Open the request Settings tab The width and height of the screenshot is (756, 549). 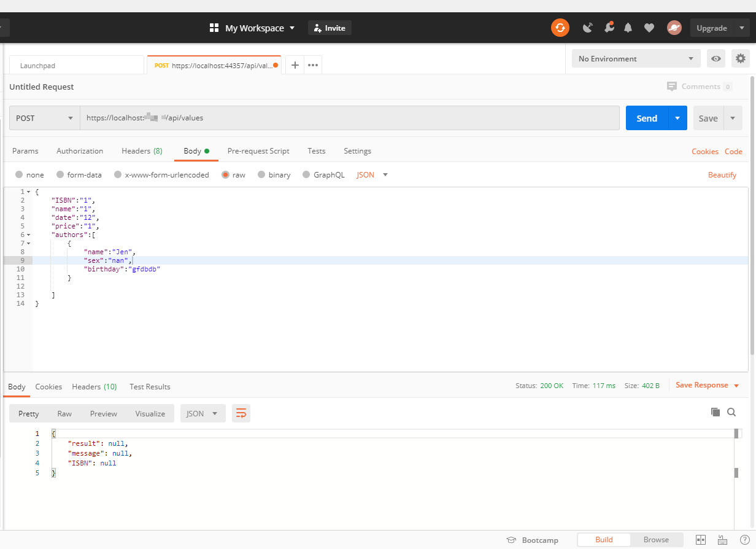[x=357, y=150]
